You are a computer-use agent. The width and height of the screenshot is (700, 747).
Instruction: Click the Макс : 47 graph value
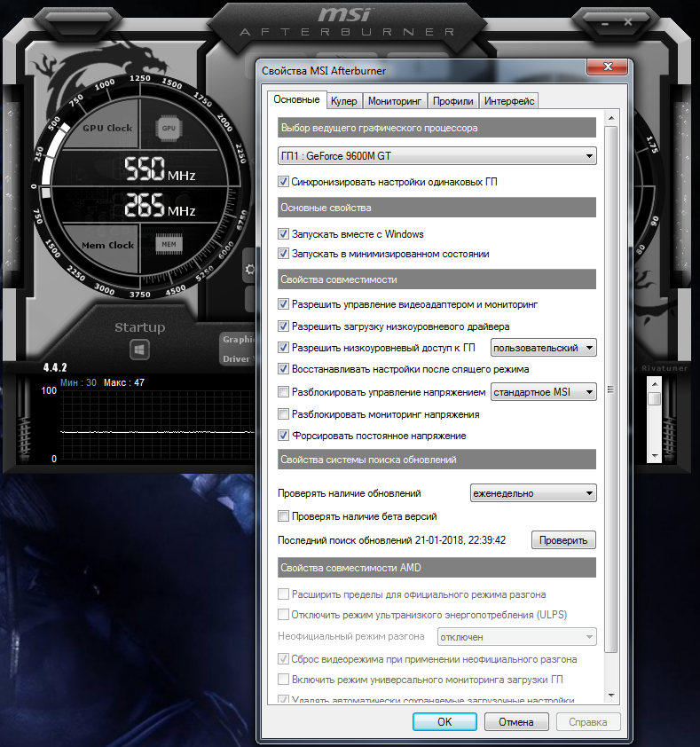[124, 382]
